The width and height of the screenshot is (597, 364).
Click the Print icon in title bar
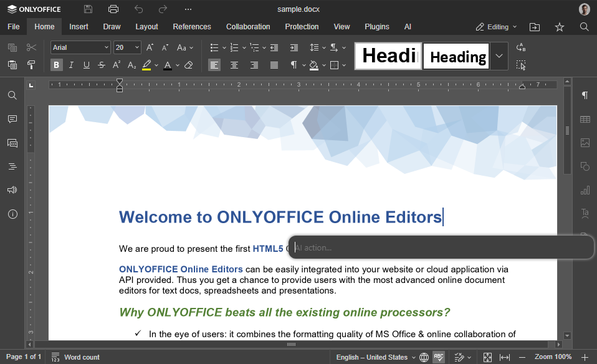coord(113,9)
